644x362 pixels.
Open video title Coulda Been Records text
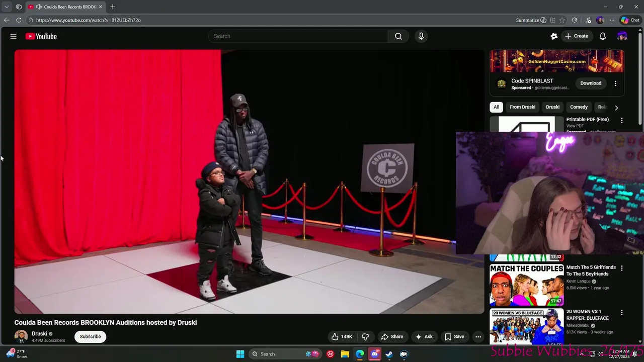point(106,323)
